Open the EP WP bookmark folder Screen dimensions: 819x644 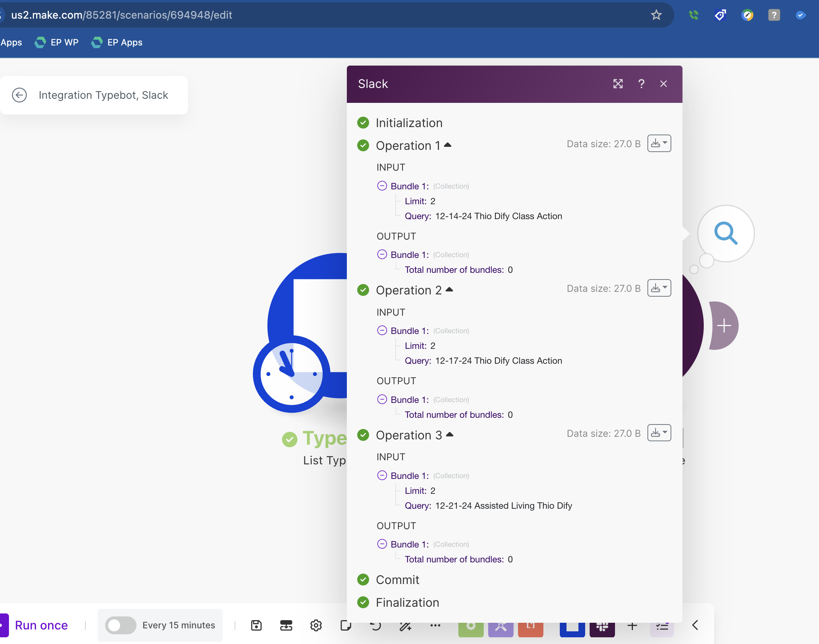point(57,42)
